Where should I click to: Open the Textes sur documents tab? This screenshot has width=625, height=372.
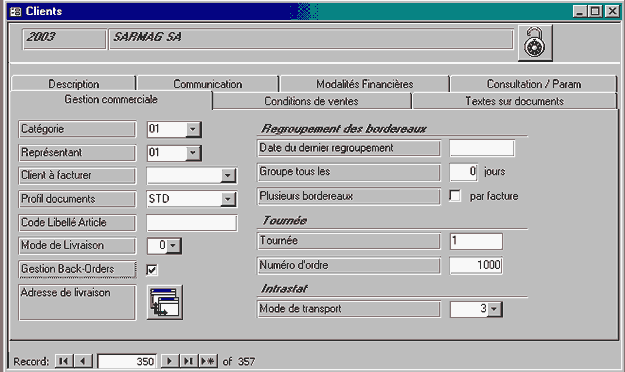click(x=515, y=101)
